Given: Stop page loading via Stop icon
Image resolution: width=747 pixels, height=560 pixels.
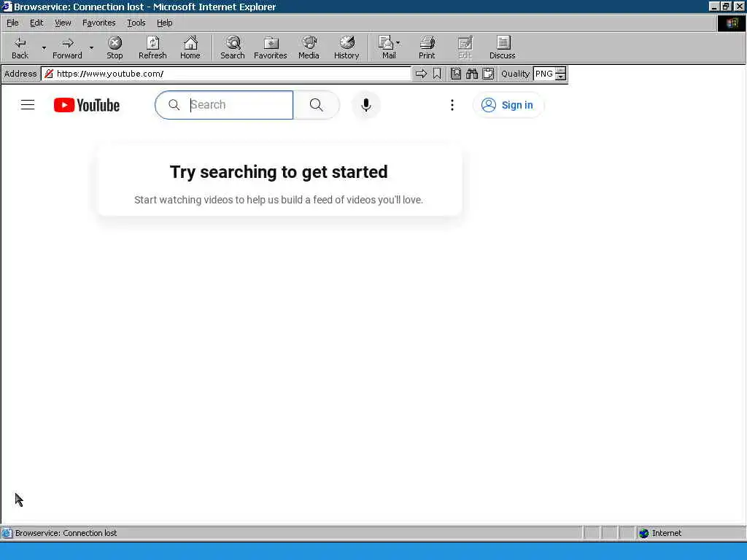Looking at the screenshot, I should [x=115, y=47].
